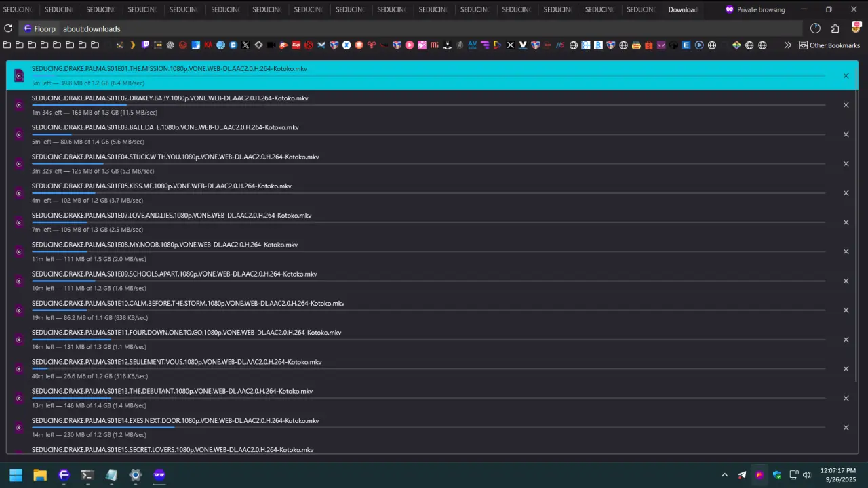Click '40m left — 26.6 MB of 1.2 GB' status
Image resolution: width=868 pixels, height=488 pixels.
click(90, 376)
